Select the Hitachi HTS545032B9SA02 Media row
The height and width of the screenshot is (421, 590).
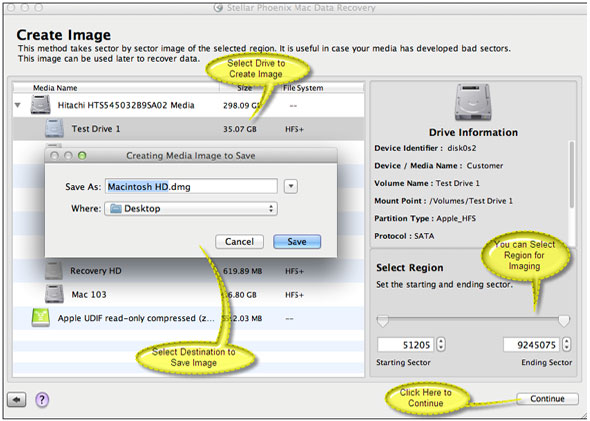[189, 105]
